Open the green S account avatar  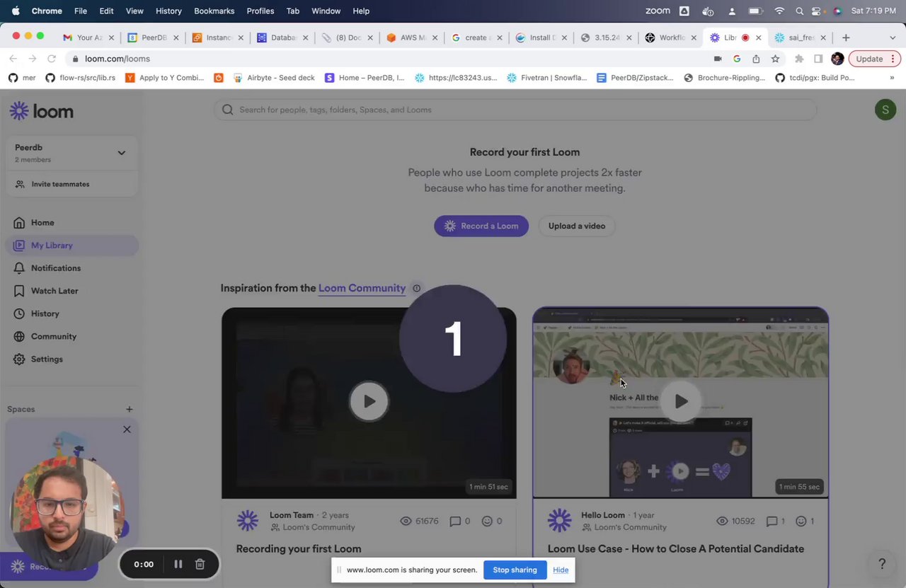[x=885, y=110]
